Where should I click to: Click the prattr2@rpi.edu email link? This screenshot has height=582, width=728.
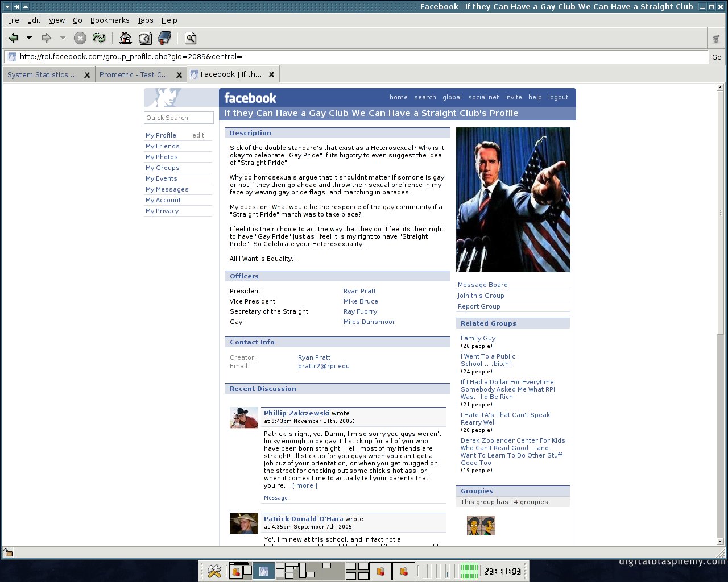324,366
